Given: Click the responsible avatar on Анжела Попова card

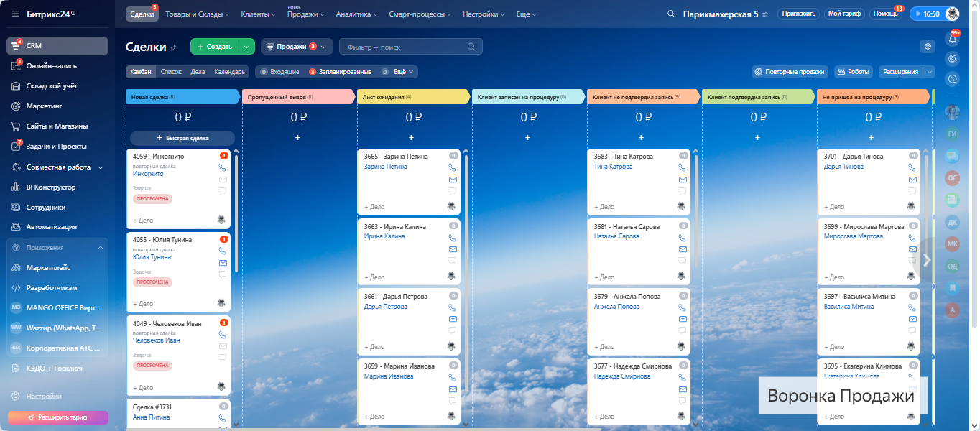Looking at the screenshot, I should pyautogui.click(x=680, y=346).
